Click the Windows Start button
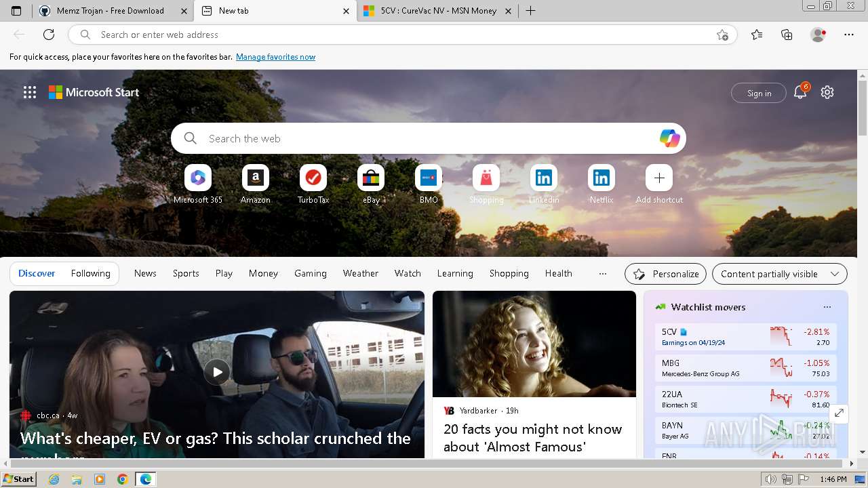This screenshot has height=488, width=868. click(x=19, y=479)
